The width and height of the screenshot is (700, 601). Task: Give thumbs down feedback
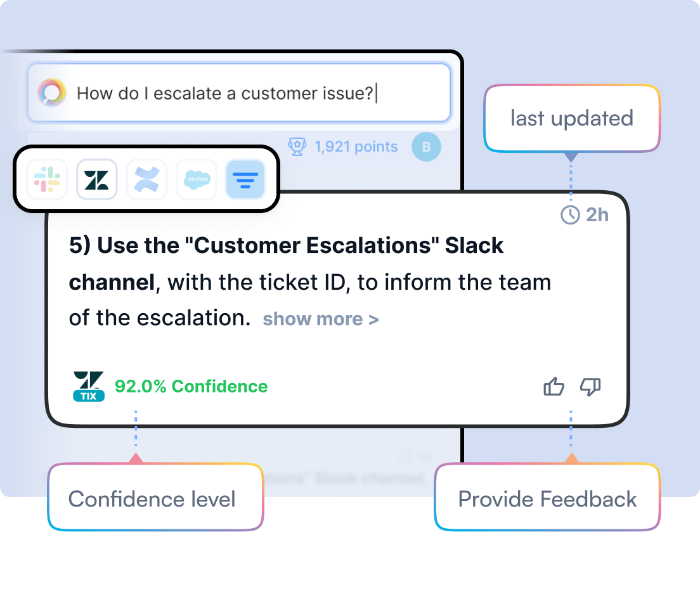pos(590,386)
